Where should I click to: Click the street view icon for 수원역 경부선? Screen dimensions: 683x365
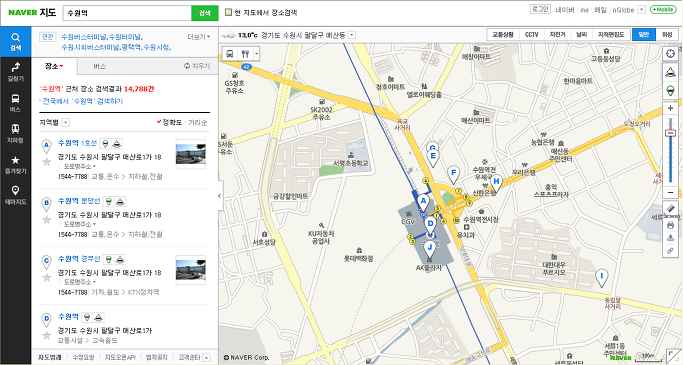pyautogui.click(x=108, y=260)
